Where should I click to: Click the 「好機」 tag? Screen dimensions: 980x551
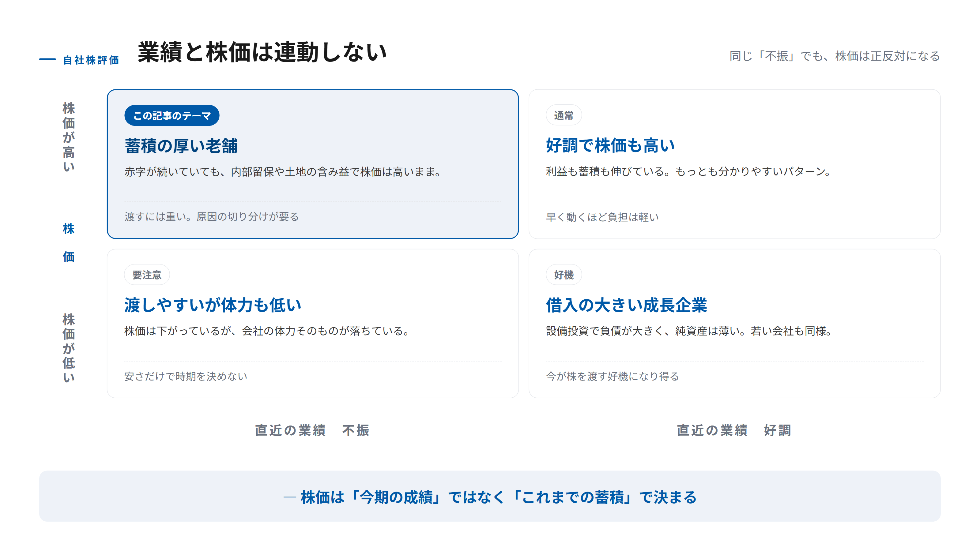(563, 275)
